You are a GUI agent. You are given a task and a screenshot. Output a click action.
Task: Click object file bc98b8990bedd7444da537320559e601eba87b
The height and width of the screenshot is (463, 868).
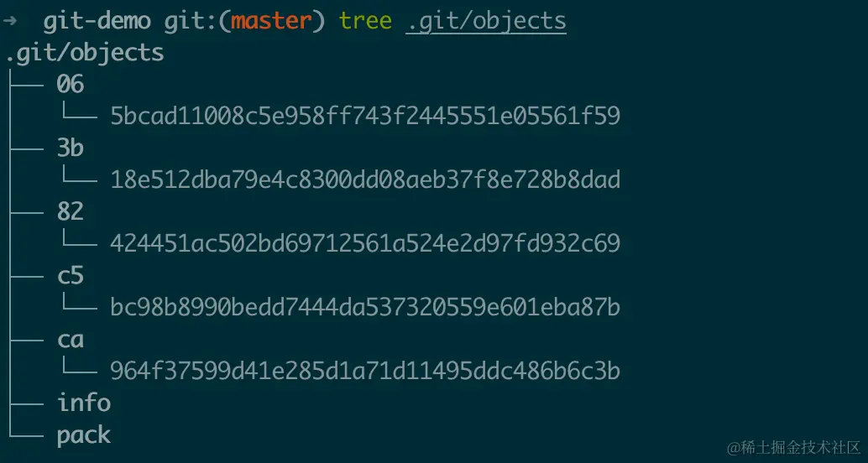[x=365, y=307]
